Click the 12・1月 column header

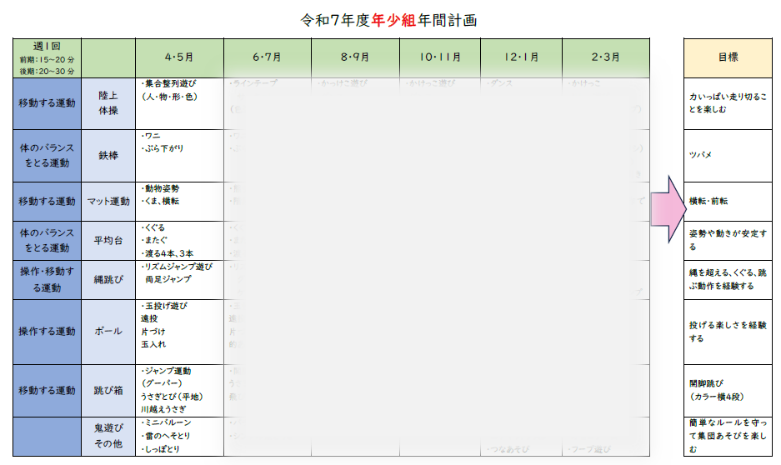point(521,58)
